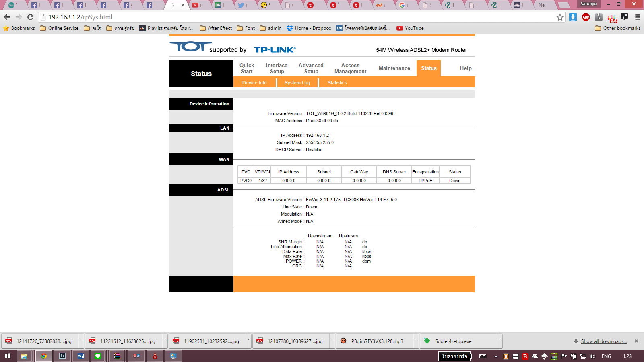Image resolution: width=644 pixels, height=362 pixels.
Task: Open Chrome from the taskbar
Action: click(44, 356)
